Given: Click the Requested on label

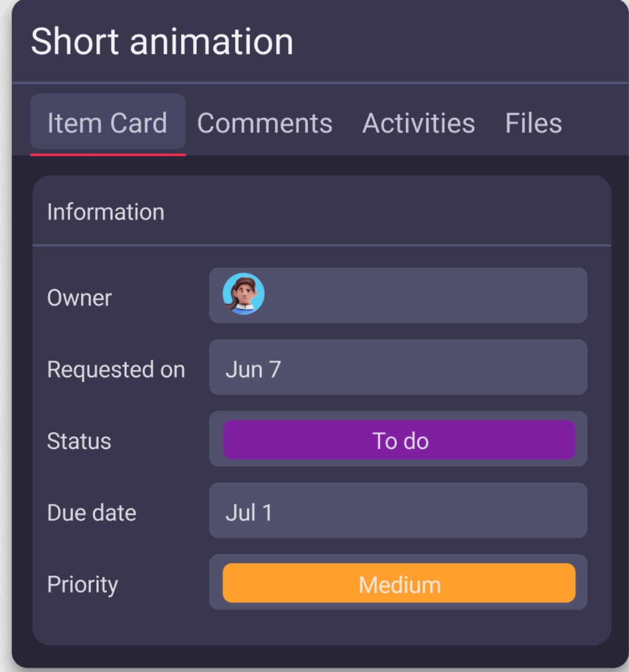Looking at the screenshot, I should click(x=116, y=370).
